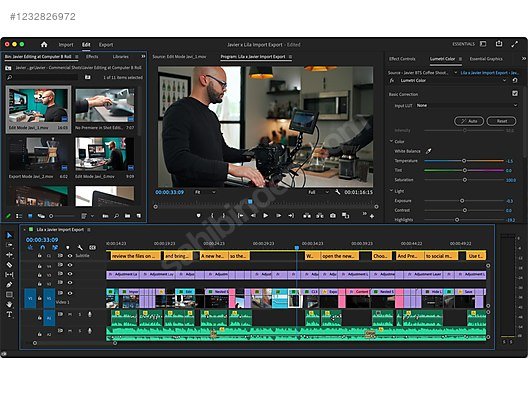Expand right panel overflow tabs chevron

(x=524, y=59)
